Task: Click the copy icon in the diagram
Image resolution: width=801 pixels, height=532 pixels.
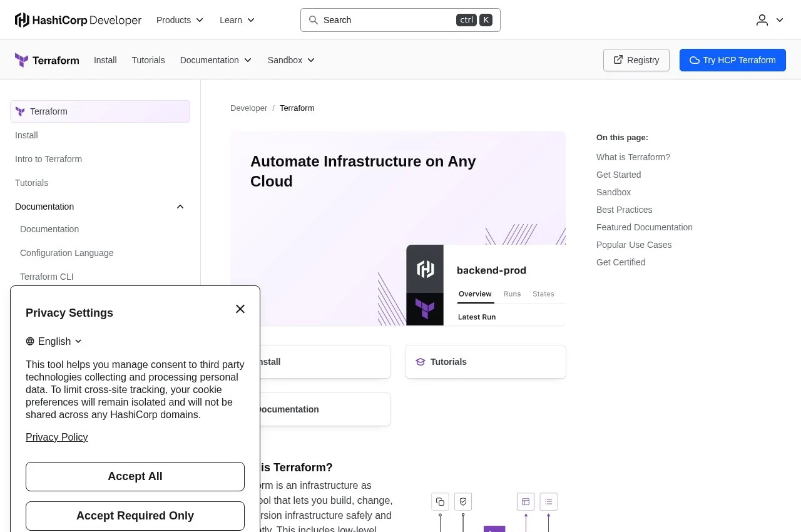Action: click(x=440, y=501)
